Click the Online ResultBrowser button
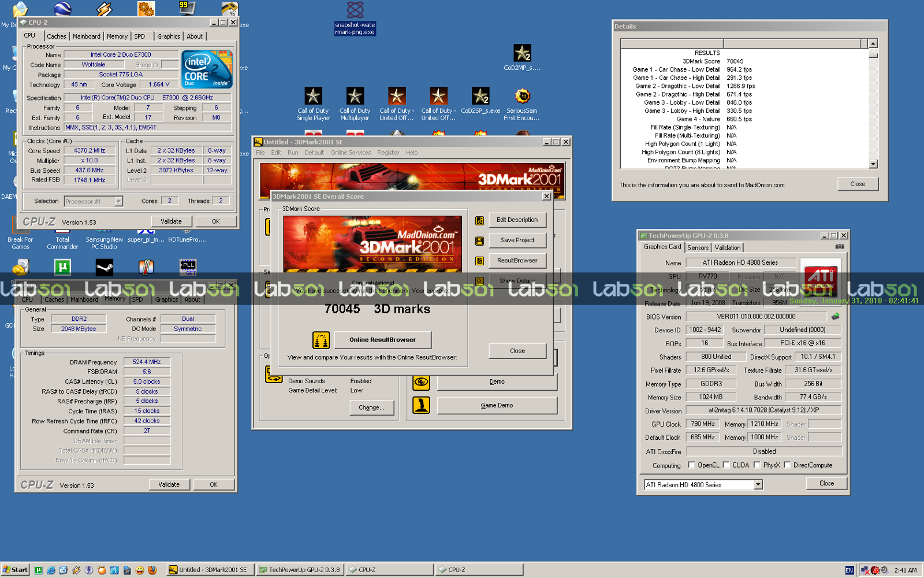The width and height of the screenshot is (924, 578). pos(382,340)
